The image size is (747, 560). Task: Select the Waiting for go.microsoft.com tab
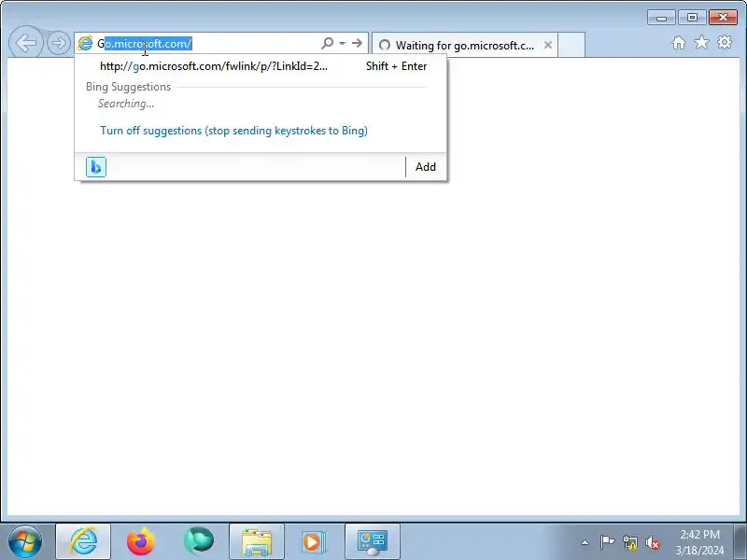[464, 45]
